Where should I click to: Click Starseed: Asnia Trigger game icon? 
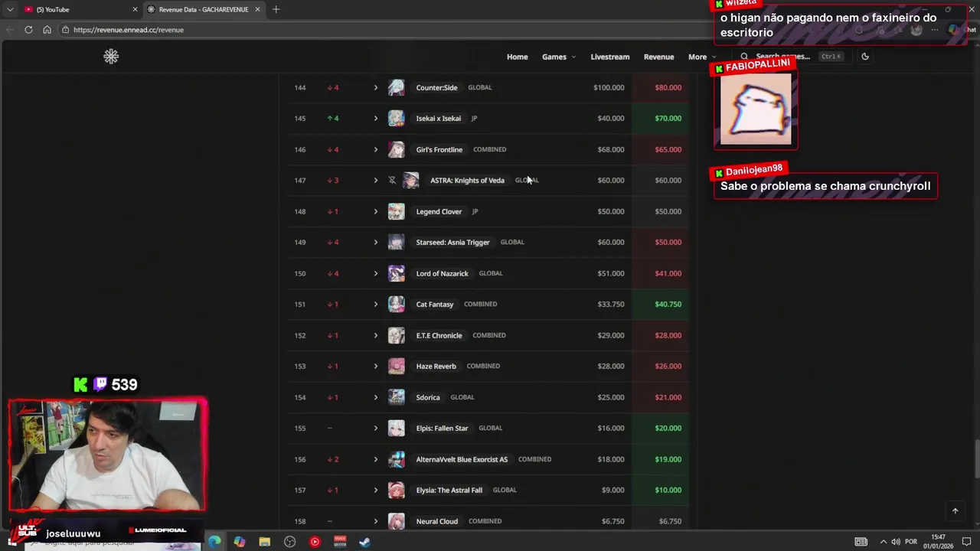[396, 243]
